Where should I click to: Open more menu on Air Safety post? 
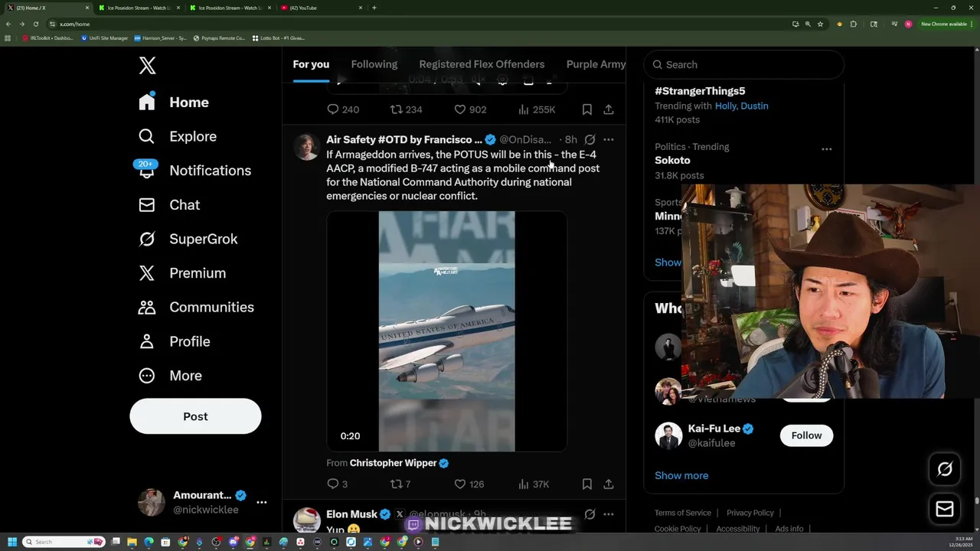tap(609, 139)
